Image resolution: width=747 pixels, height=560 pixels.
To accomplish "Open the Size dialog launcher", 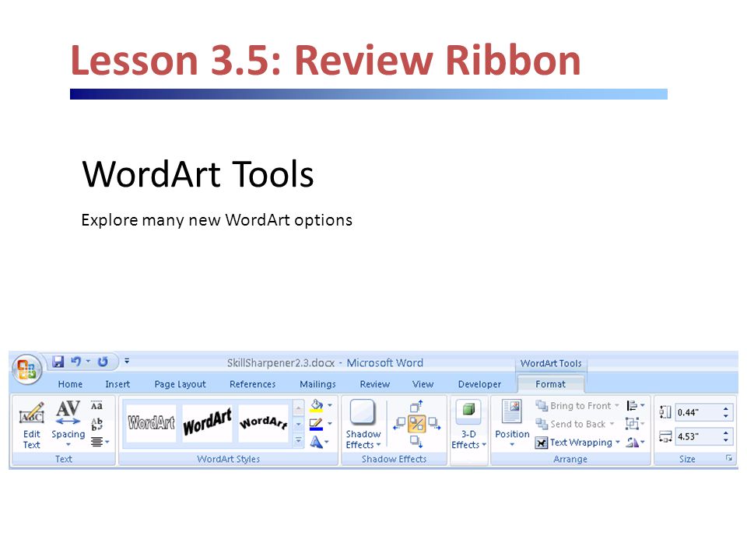I will click(x=729, y=458).
